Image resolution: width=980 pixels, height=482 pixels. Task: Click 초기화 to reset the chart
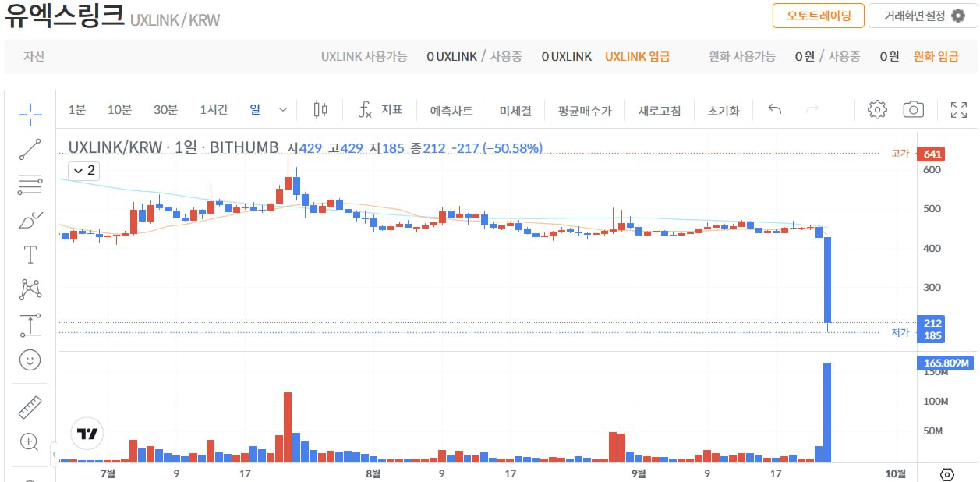pyautogui.click(x=724, y=111)
